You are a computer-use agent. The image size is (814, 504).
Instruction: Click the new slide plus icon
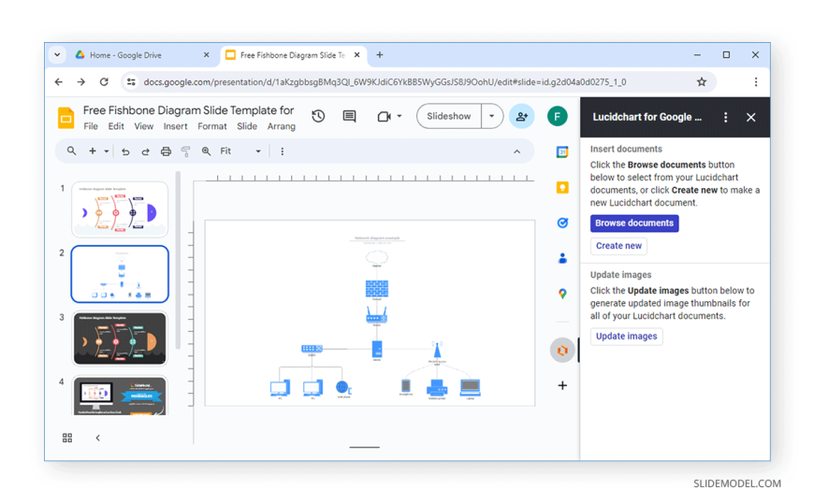point(93,151)
